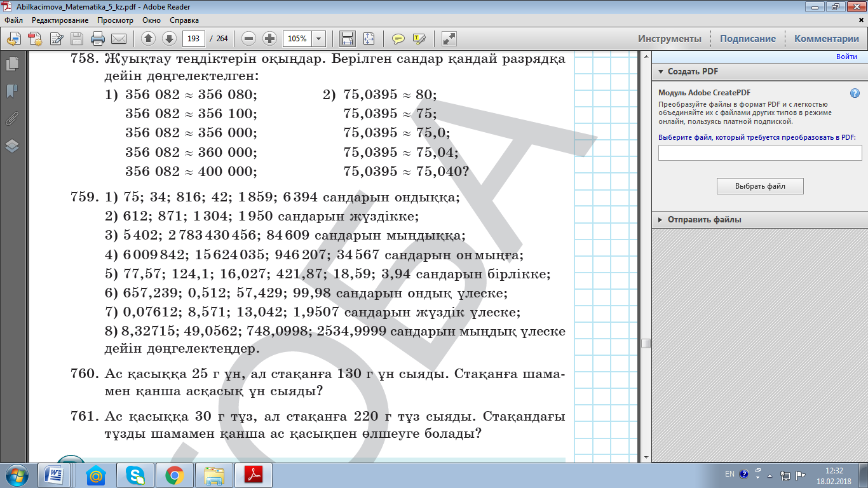This screenshot has width=868, height=488.
Task: Open the Окно menu
Action: point(151,20)
